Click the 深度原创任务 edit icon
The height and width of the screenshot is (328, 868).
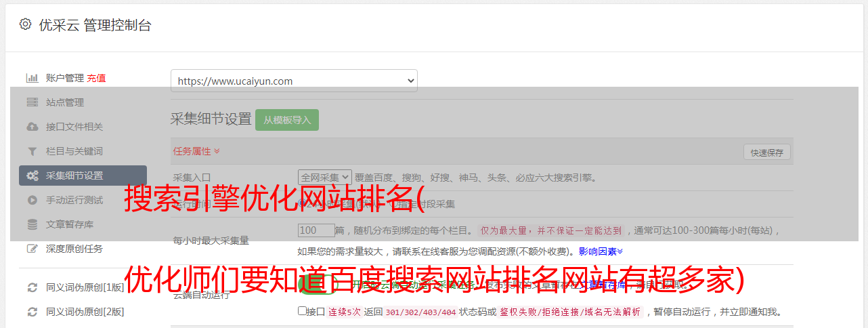32,249
